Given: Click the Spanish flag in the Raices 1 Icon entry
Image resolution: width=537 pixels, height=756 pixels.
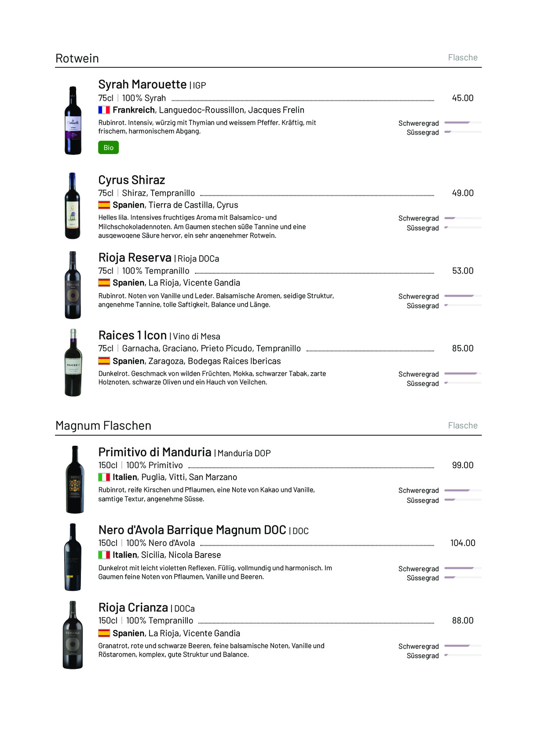Looking at the screenshot, I should point(104,361).
